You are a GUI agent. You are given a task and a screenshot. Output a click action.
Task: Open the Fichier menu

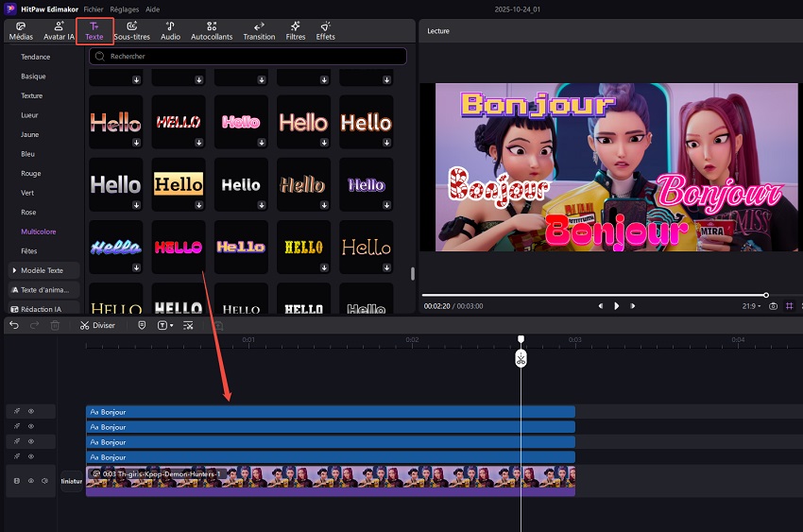(x=94, y=9)
